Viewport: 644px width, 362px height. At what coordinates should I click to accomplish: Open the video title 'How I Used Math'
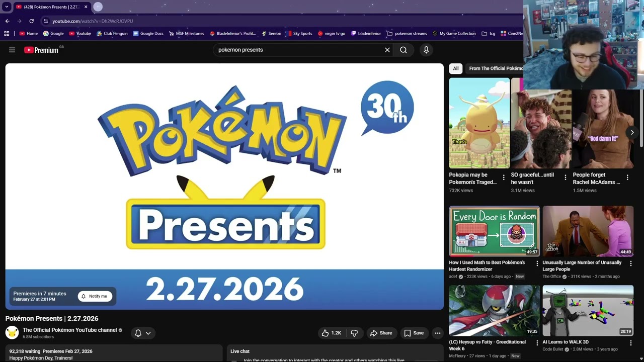click(487, 266)
